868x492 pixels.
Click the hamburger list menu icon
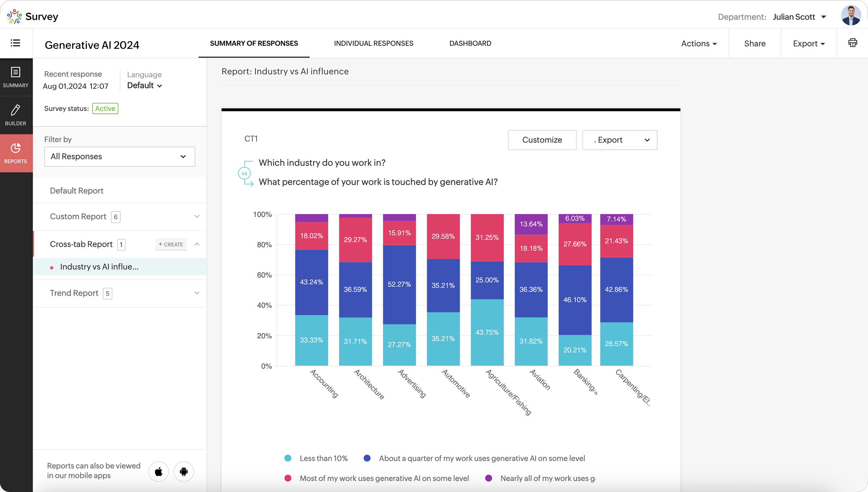15,43
